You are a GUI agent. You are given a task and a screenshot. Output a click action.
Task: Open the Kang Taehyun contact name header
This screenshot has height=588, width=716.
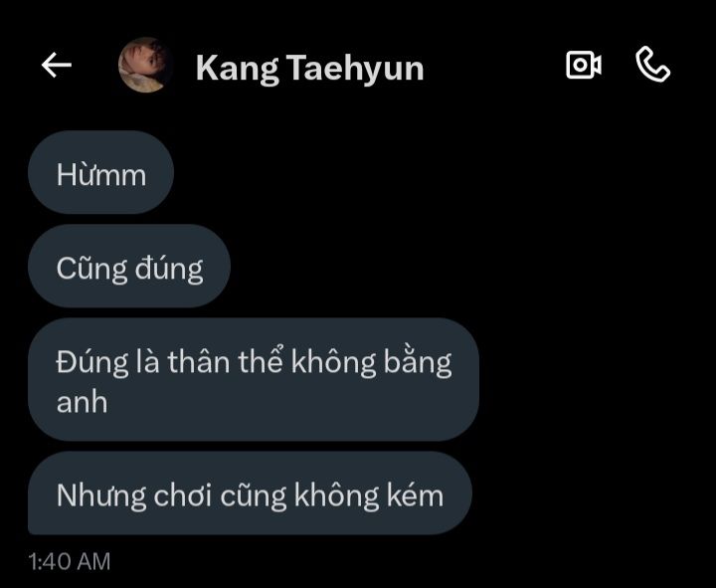(310, 69)
